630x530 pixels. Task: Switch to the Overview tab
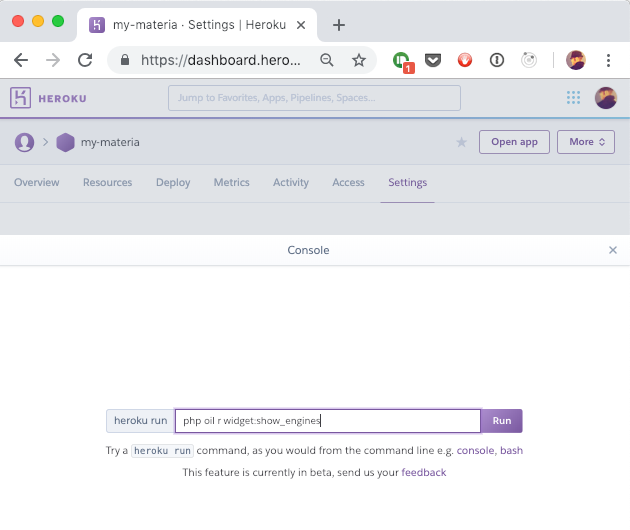[37, 182]
